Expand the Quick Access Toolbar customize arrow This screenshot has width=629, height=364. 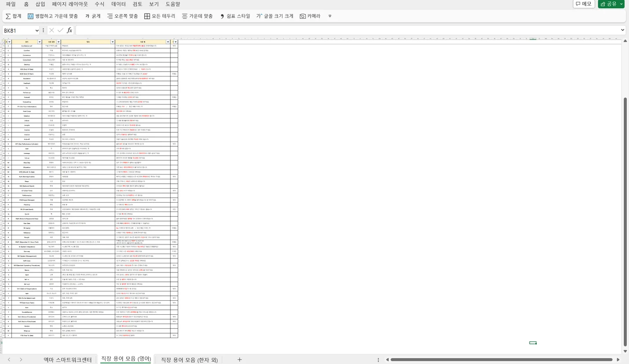tap(330, 16)
